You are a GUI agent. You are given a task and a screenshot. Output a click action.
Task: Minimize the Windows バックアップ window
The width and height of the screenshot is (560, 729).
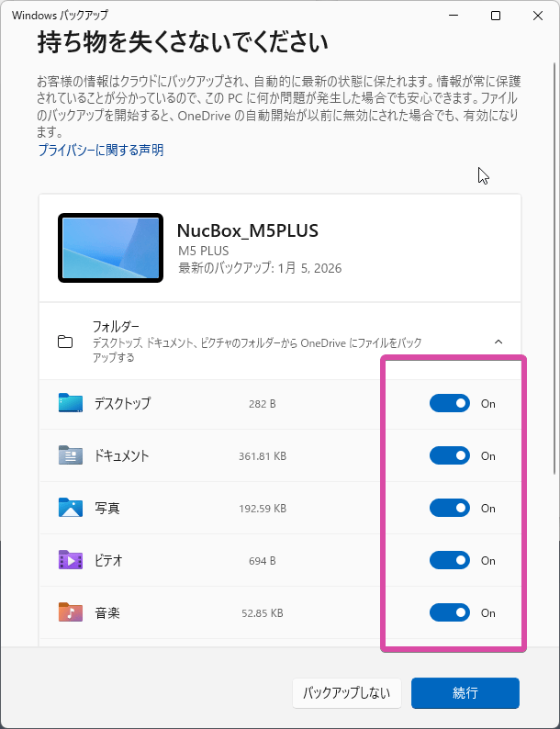coord(454,16)
